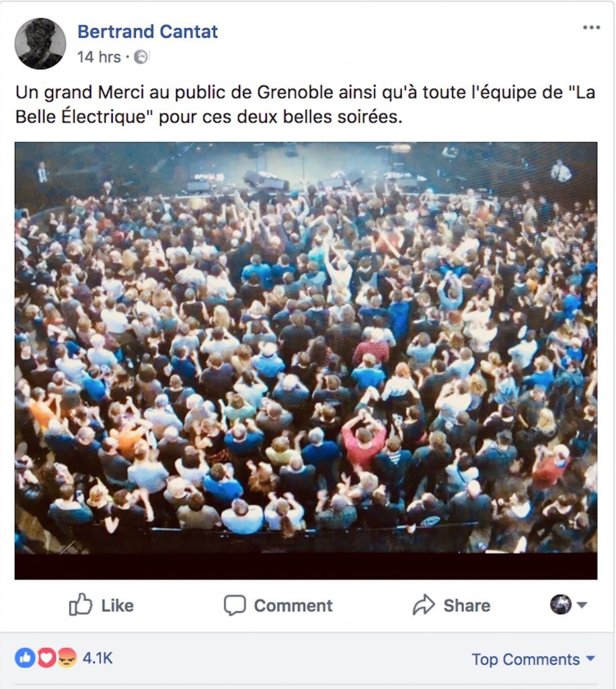Select the Share button label
The image size is (616, 689).
tap(467, 606)
